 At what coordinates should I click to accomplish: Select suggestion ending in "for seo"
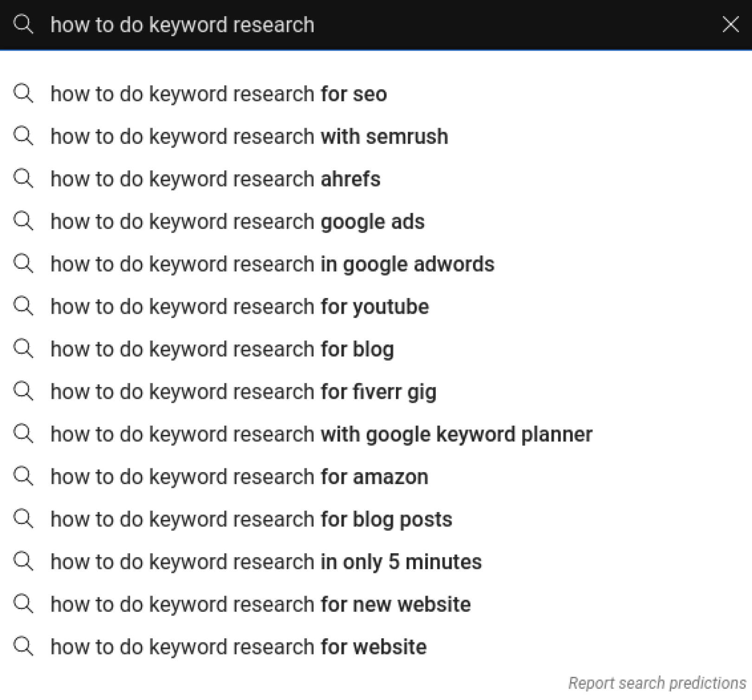219,94
